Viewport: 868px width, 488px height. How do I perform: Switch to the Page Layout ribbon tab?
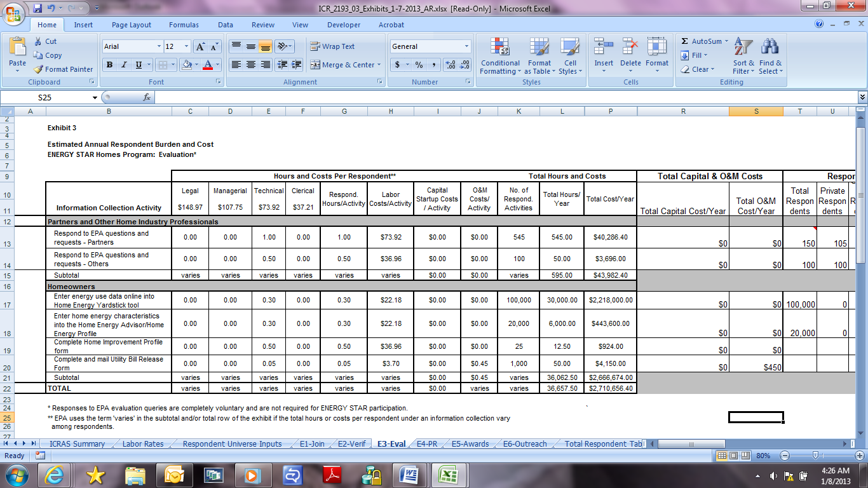coord(132,25)
